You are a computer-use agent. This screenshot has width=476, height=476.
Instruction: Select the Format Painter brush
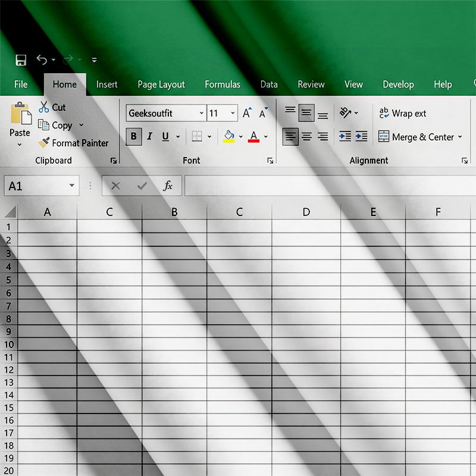[44, 143]
